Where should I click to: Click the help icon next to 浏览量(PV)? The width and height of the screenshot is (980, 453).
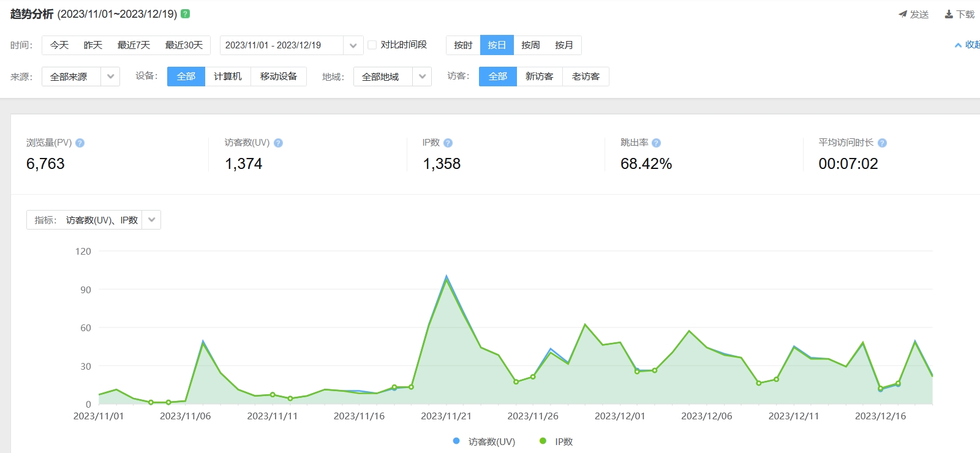click(80, 143)
